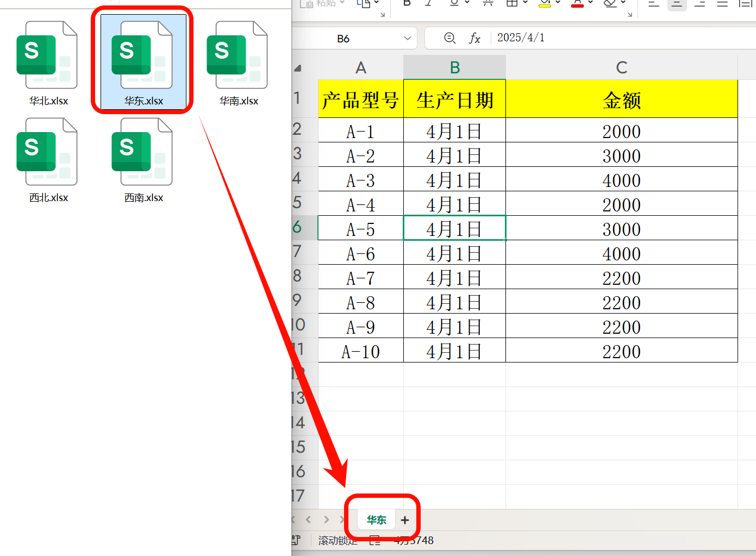The image size is (756, 556).
Task: Click the yellow fill color icon
Action: coord(545,3)
